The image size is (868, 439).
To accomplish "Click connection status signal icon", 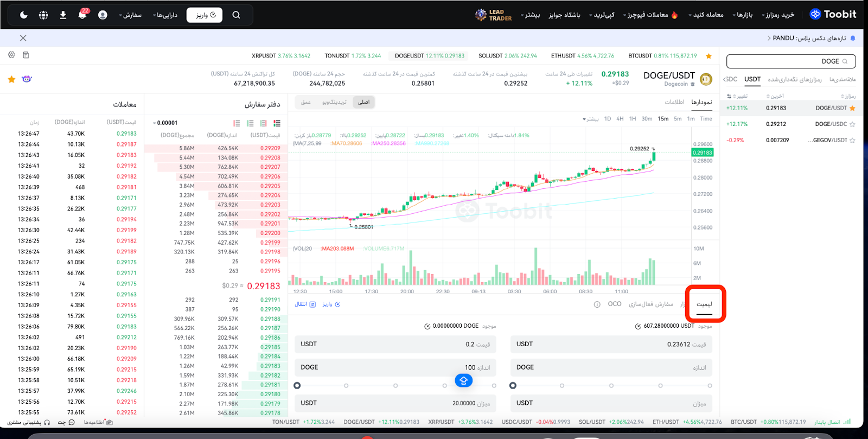I will pos(847,422).
